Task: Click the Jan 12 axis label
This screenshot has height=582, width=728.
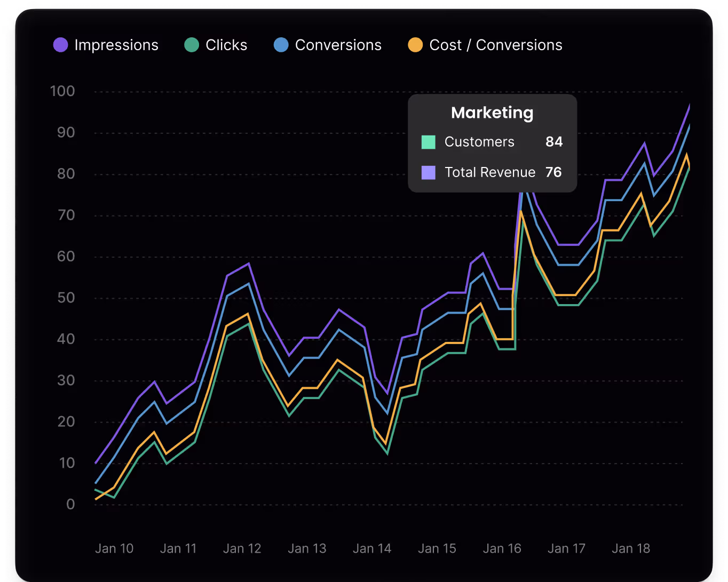Action: (242, 548)
